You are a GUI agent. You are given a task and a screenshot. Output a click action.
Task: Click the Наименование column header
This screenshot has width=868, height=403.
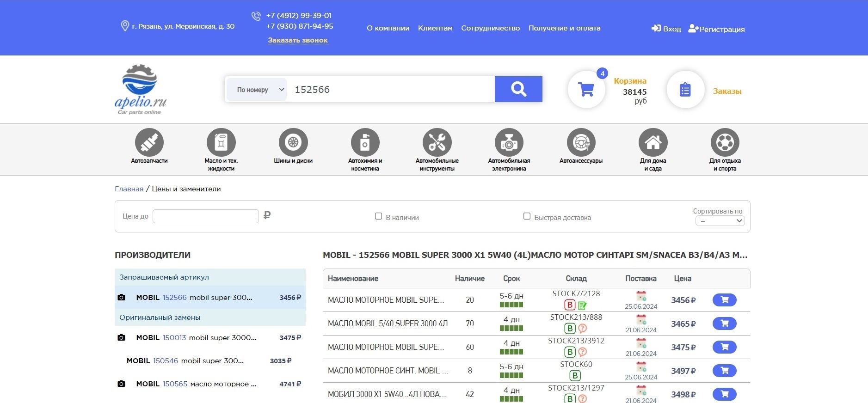[x=353, y=278]
